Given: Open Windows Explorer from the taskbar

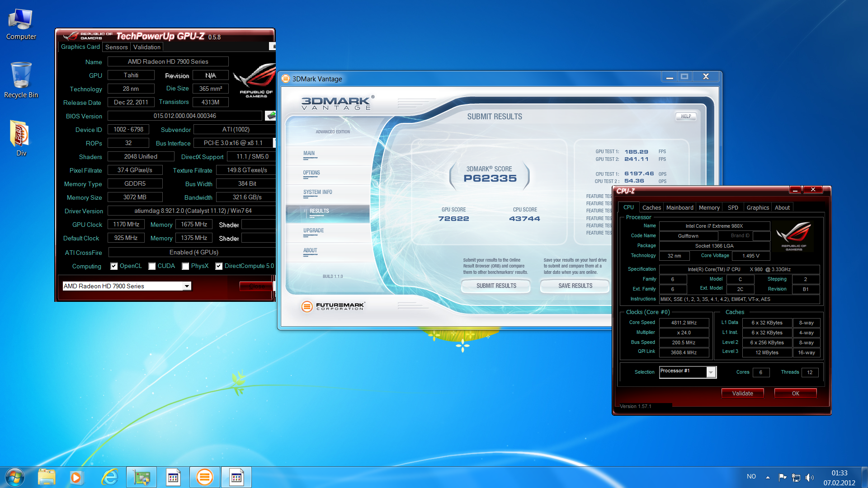Looking at the screenshot, I should [47, 477].
